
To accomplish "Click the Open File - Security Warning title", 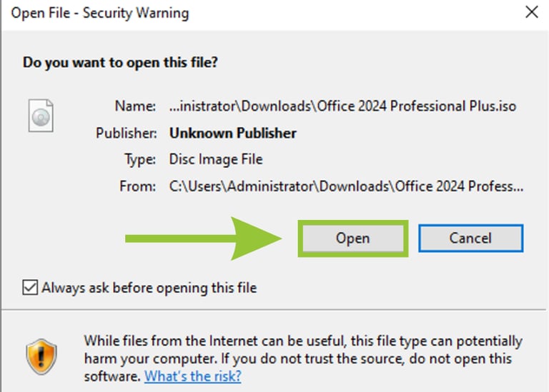I will 100,13.
